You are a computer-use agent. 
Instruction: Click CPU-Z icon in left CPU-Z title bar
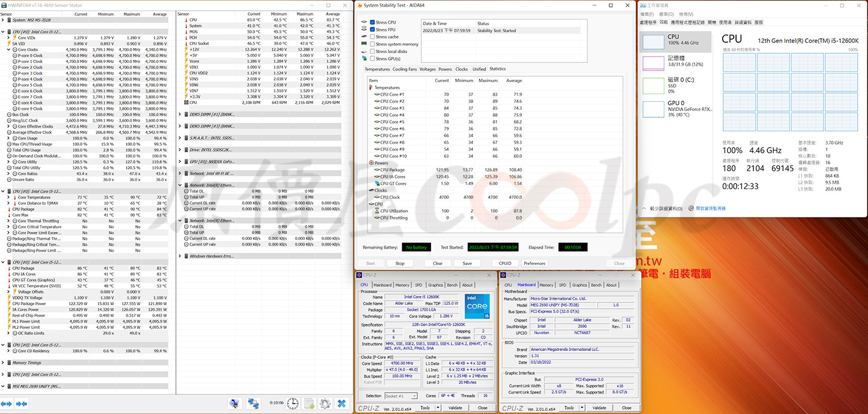pos(360,275)
